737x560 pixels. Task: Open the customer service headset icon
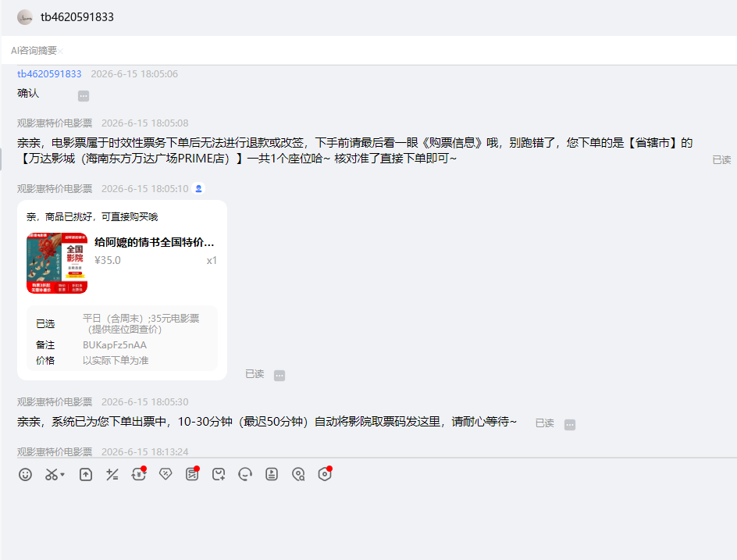245,474
